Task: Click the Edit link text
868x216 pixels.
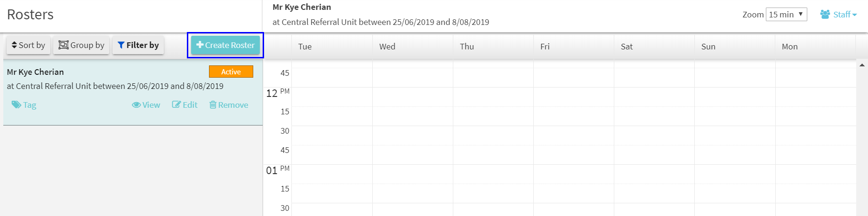Action: pyautogui.click(x=190, y=105)
